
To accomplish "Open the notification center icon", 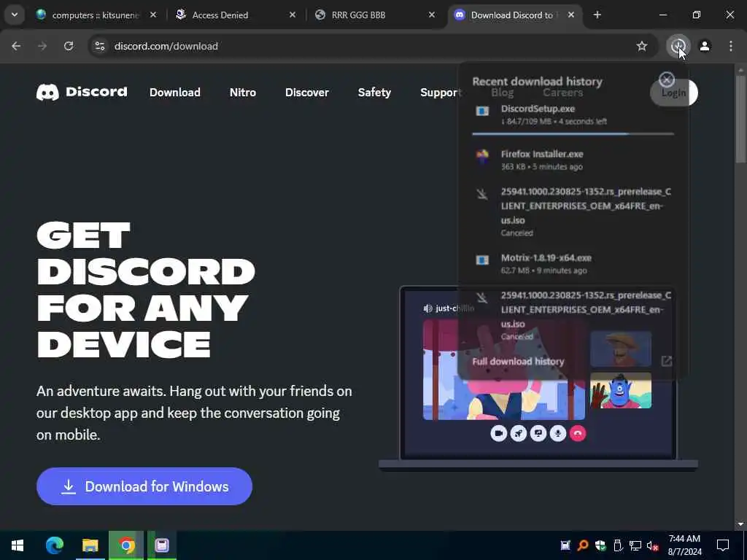I will (723, 545).
